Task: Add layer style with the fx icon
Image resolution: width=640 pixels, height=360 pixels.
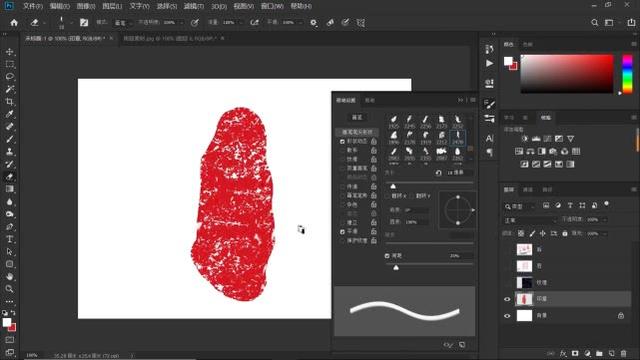Action: 563,353
